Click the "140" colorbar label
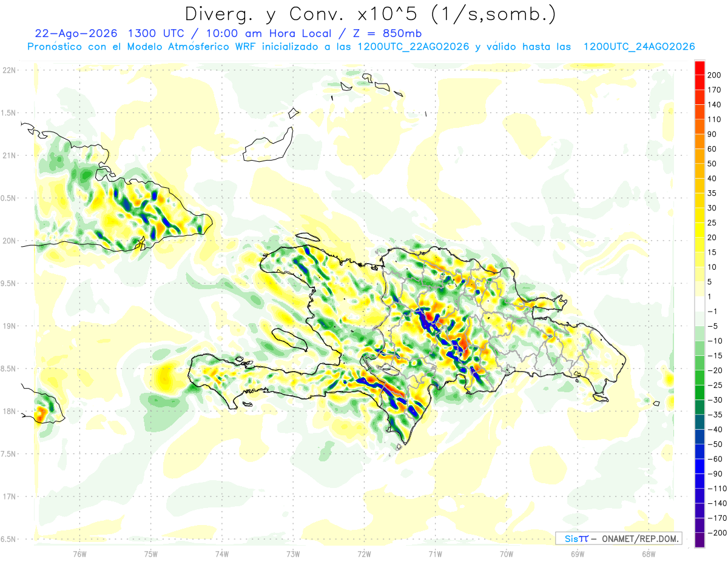This screenshot has height=562, width=728. (714, 104)
